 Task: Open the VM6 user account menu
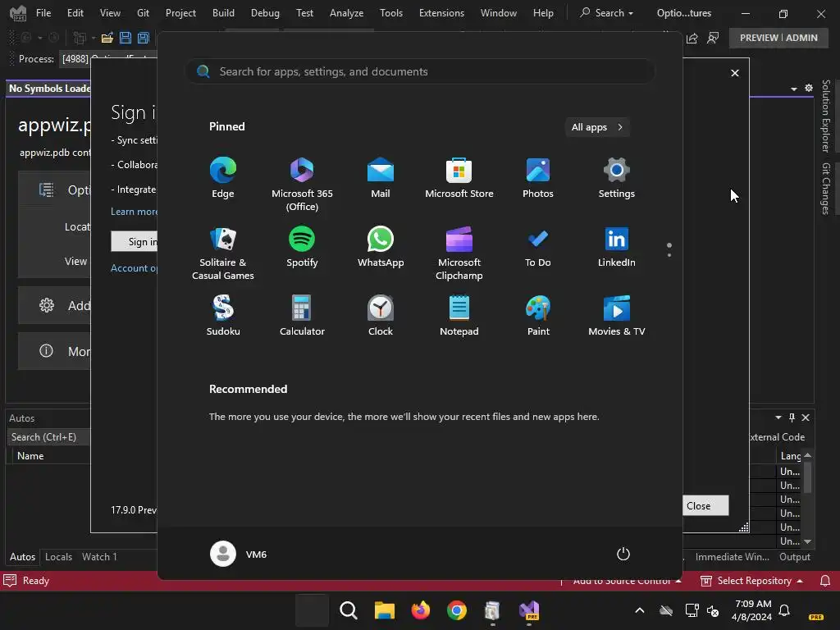(x=239, y=554)
